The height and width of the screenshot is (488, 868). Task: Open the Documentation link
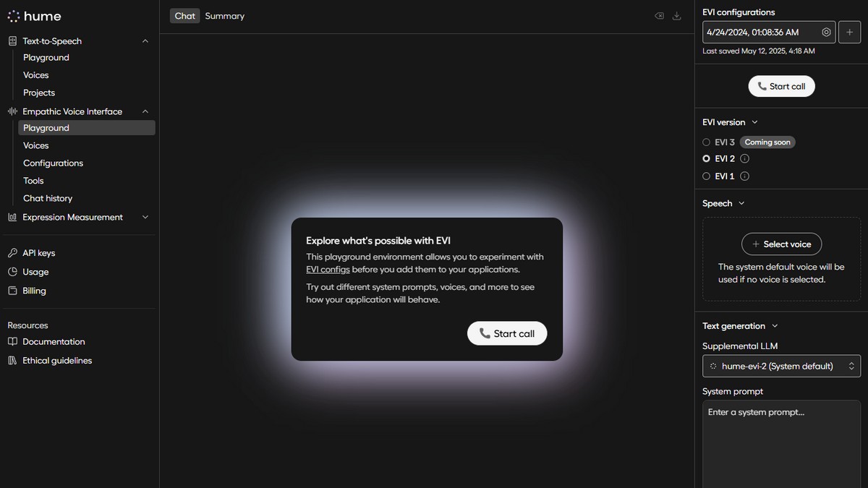54,341
